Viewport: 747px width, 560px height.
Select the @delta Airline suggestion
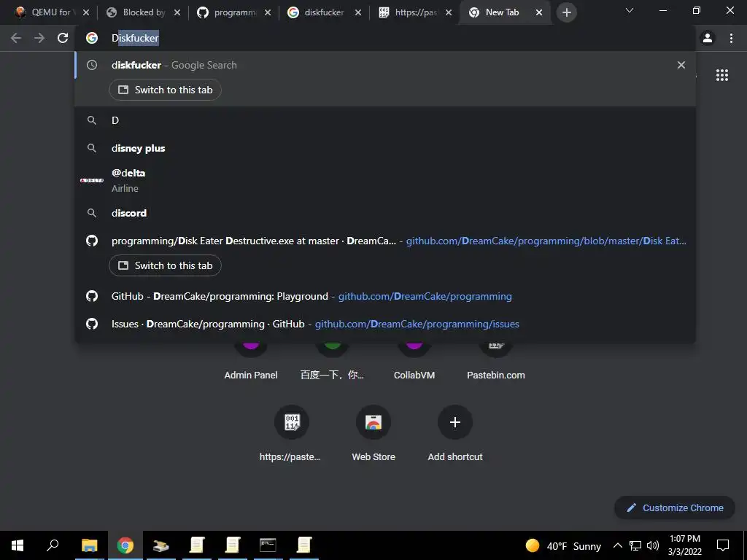click(385, 181)
